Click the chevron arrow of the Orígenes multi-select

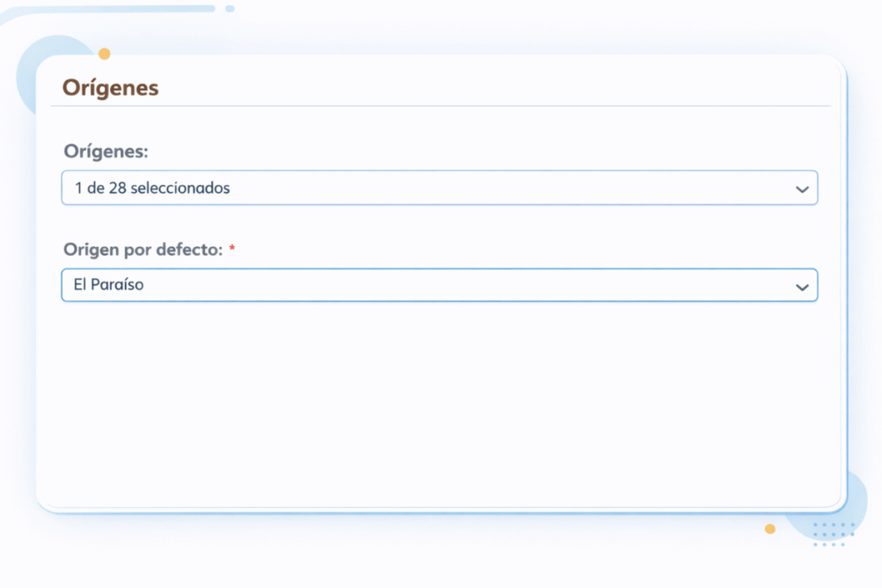pos(802,189)
